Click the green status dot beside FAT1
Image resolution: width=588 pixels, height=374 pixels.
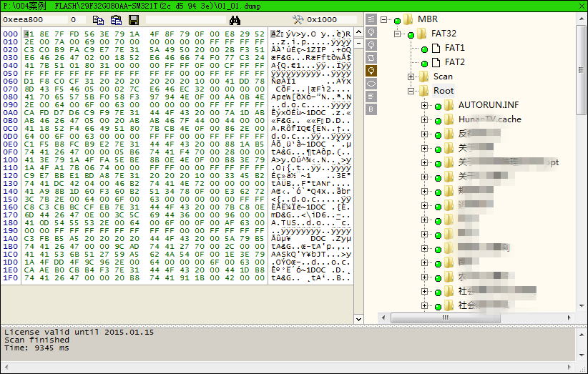point(424,49)
